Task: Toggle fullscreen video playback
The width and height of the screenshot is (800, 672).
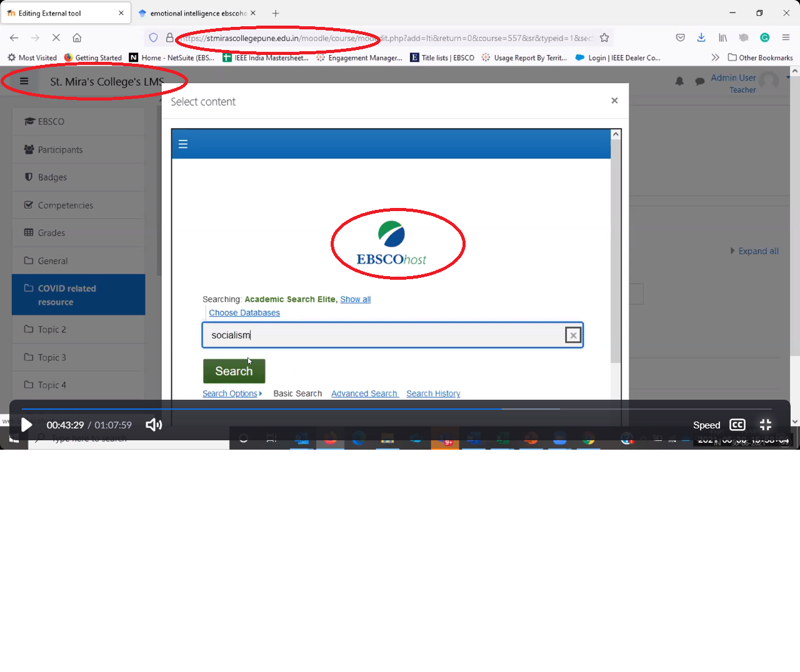Action: coord(765,425)
